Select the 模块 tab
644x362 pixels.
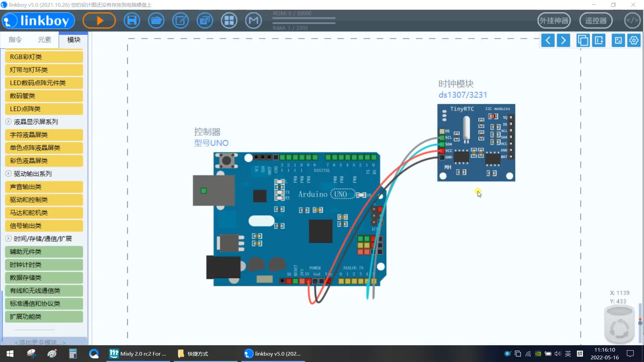tap(73, 40)
